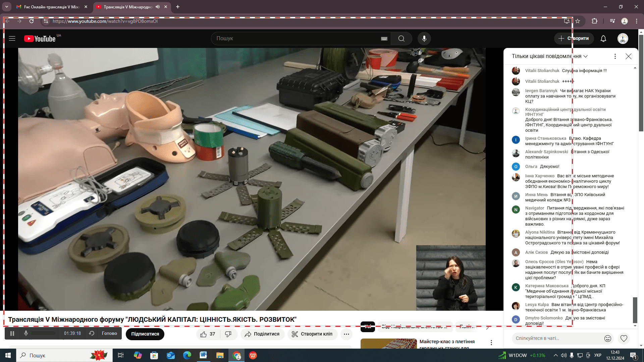Screen dimensions: 644x362
Task: Start voice search with the microphone
Action: pos(424,39)
